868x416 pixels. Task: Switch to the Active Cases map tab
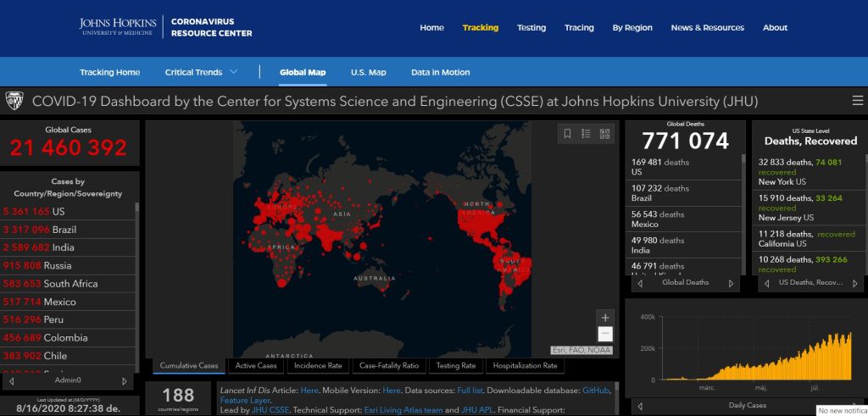click(x=256, y=366)
